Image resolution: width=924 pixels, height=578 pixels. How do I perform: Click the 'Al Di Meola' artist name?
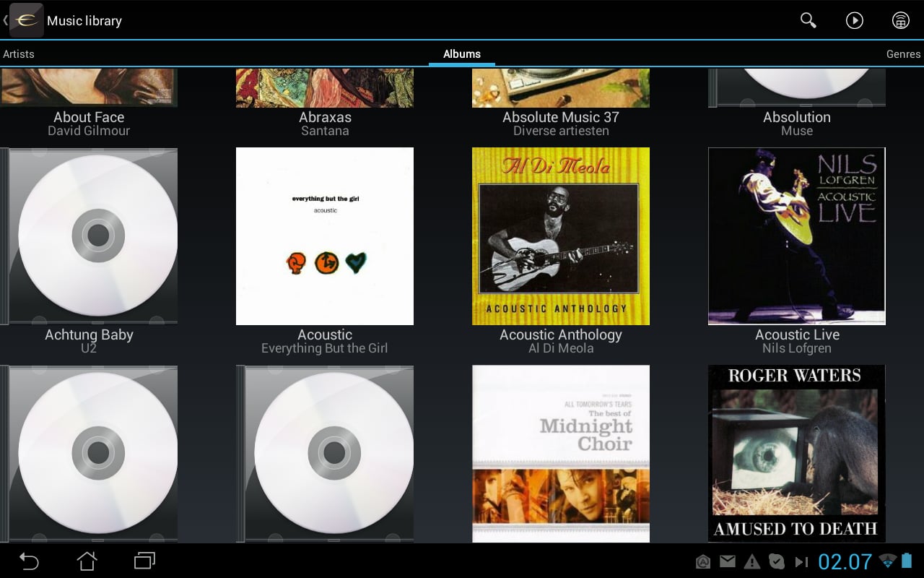coord(561,348)
